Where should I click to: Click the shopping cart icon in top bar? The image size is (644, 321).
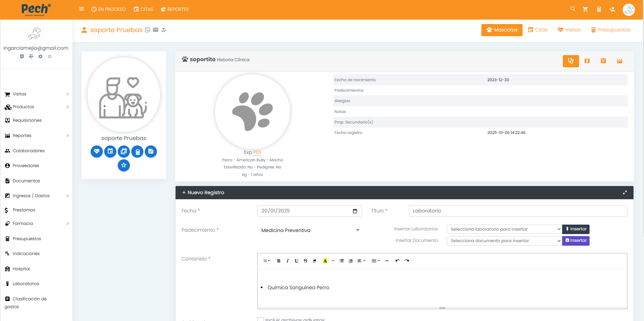tap(585, 9)
